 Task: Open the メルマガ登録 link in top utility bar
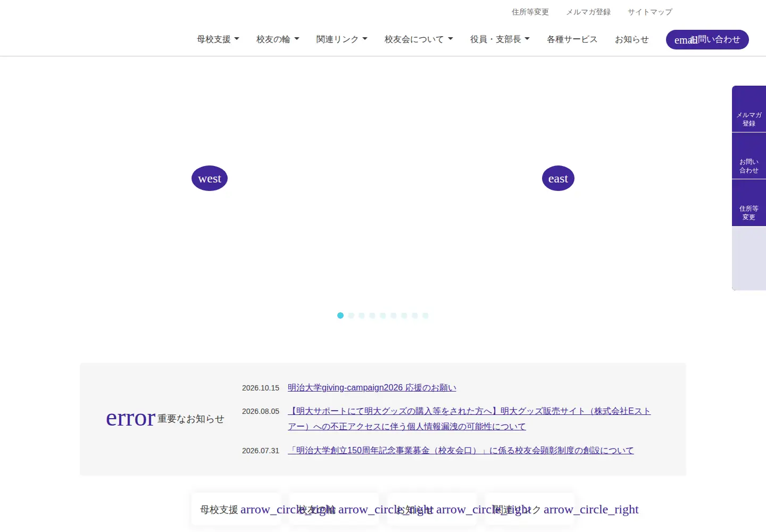click(x=588, y=12)
